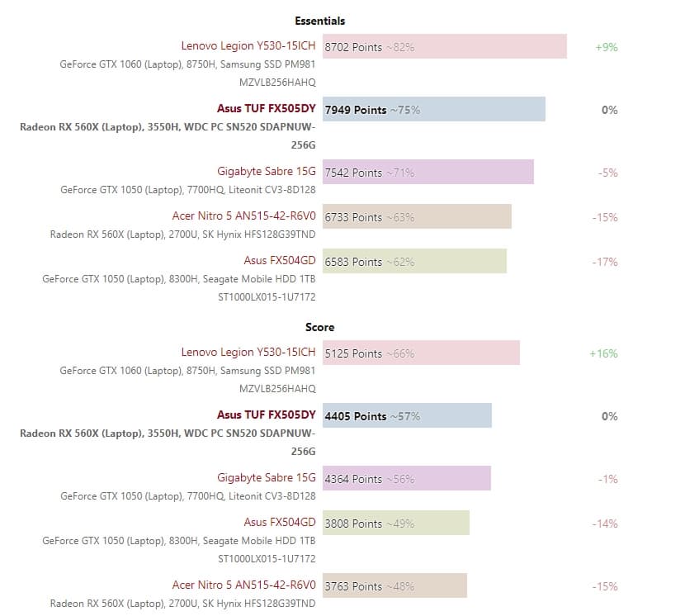The width and height of the screenshot is (685, 616).
Task: Click the 3808 Points bar
Action: tap(395, 524)
